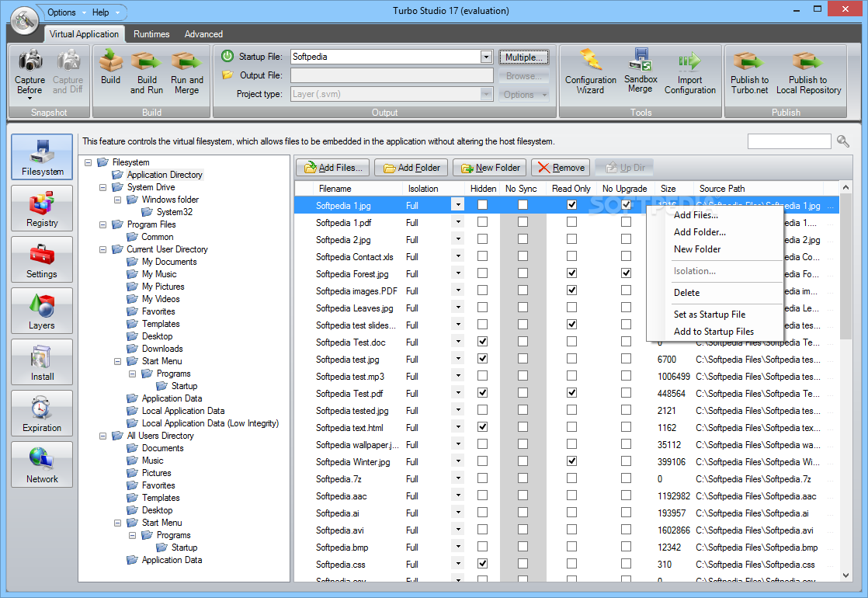Toggle No Upgrade for Softpedia Forest.jpg

(x=626, y=273)
